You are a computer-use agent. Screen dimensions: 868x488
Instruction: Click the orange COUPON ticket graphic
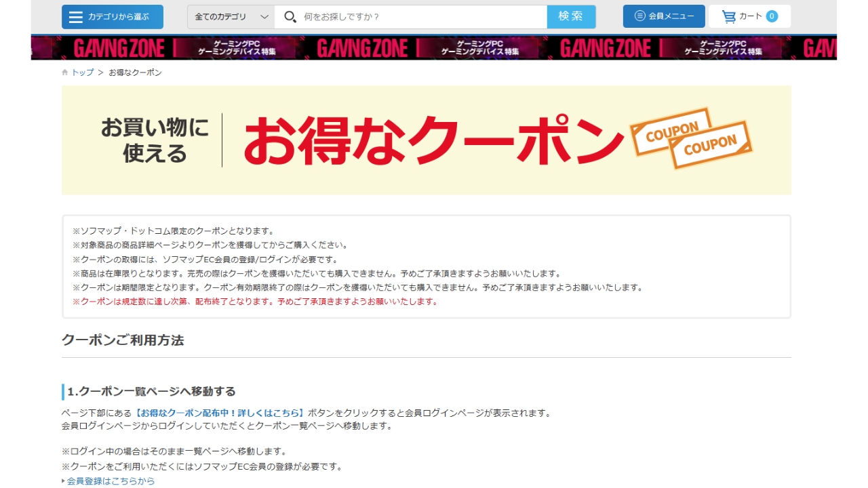(x=692, y=138)
